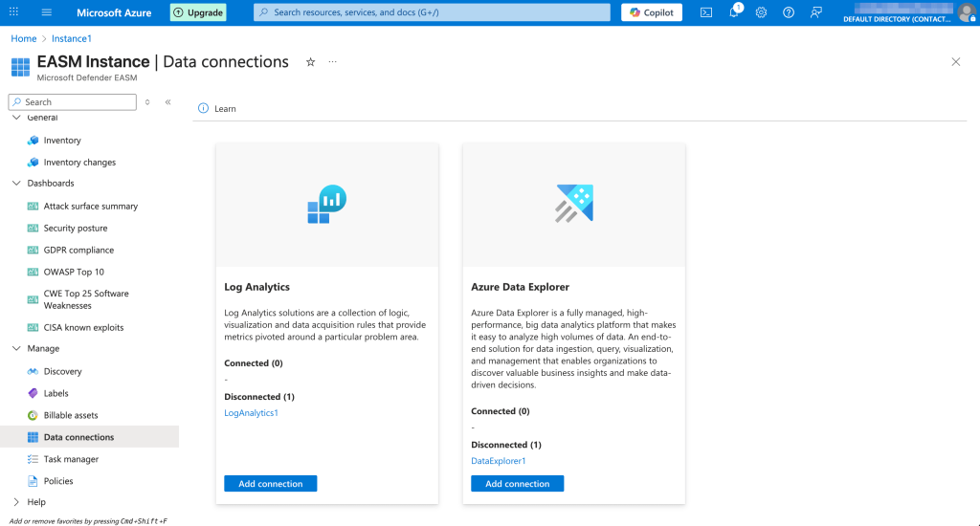Click the EASM Instance resource icon

21,68
